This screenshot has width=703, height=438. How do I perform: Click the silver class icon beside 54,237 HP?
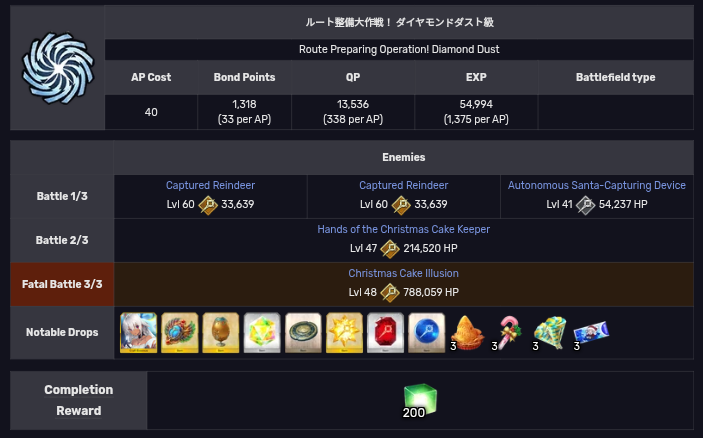tap(586, 205)
